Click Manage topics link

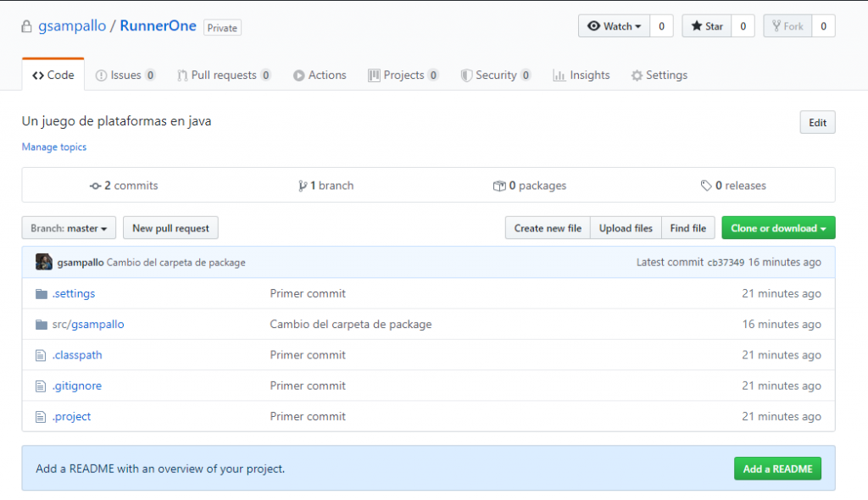coord(54,147)
